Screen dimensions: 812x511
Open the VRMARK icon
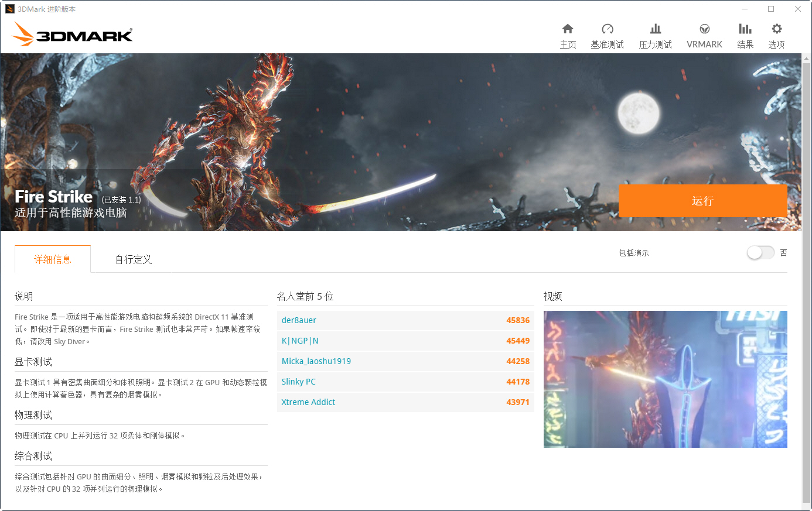coord(705,29)
